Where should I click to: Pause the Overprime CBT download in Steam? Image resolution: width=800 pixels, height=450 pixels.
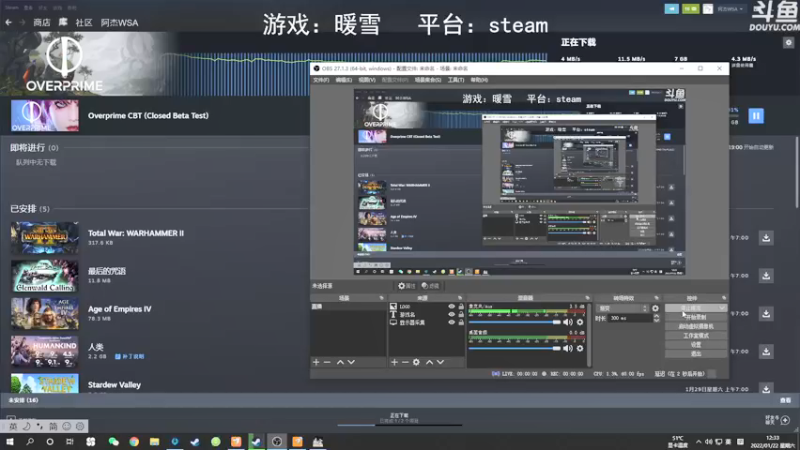(756, 116)
